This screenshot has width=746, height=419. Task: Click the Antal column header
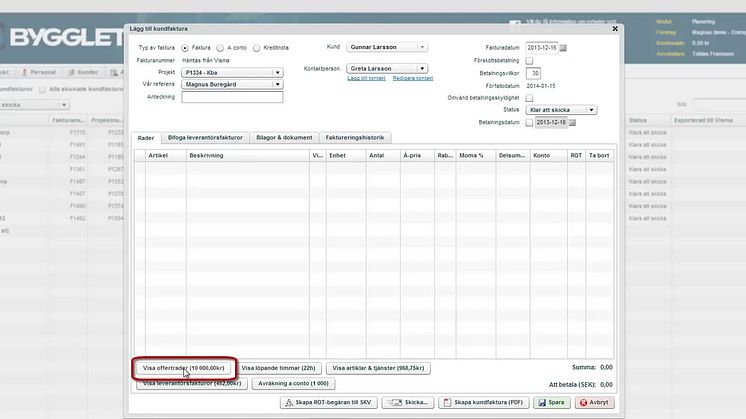[x=383, y=156]
